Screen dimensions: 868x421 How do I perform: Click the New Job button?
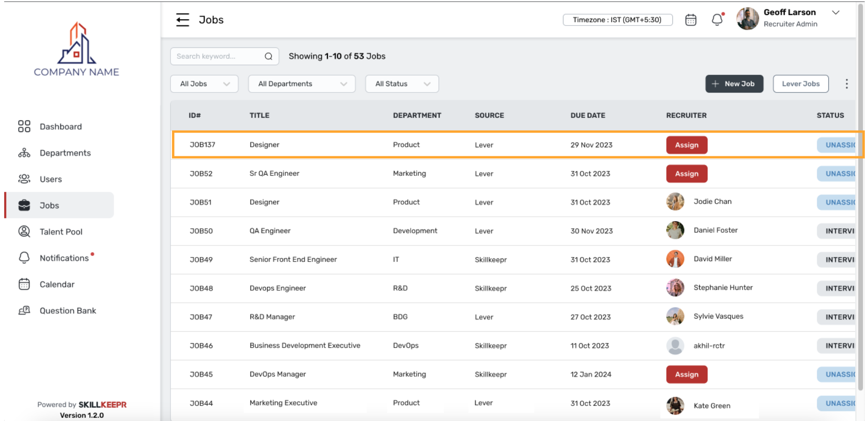pos(734,83)
